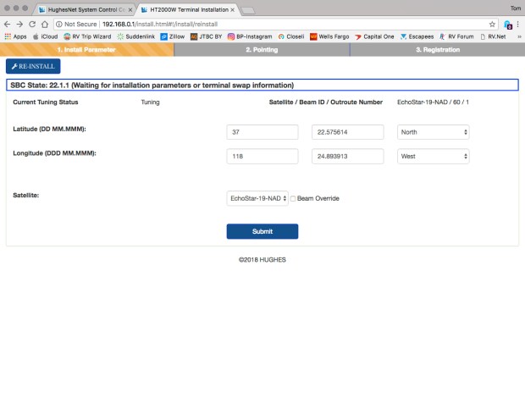Open the Apps grid in bookmarks bar
Image resolution: width=525 pixels, height=420 pixels.
pyautogui.click(x=15, y=37)
